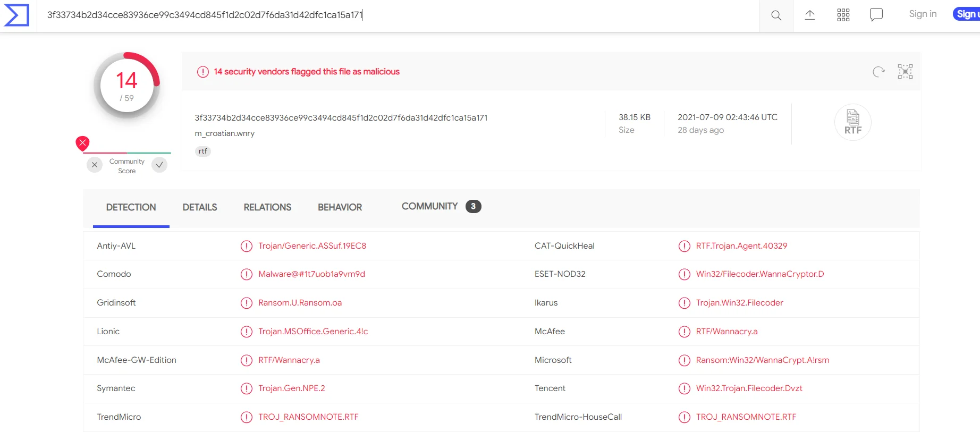Screen dimensions: 980x432
Task: Click alert icon beside Trojan/Generic.ASSuf.19EC8
Action: coord(247,246)
